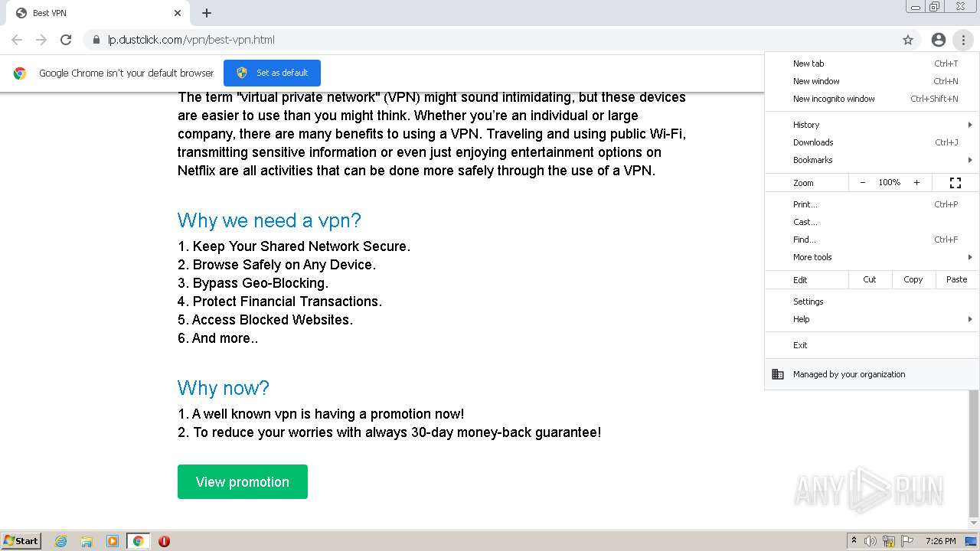Click the taskbar clock showing 7:26 PM
Viewport: 980px width, 551px height.
point(940,541)
